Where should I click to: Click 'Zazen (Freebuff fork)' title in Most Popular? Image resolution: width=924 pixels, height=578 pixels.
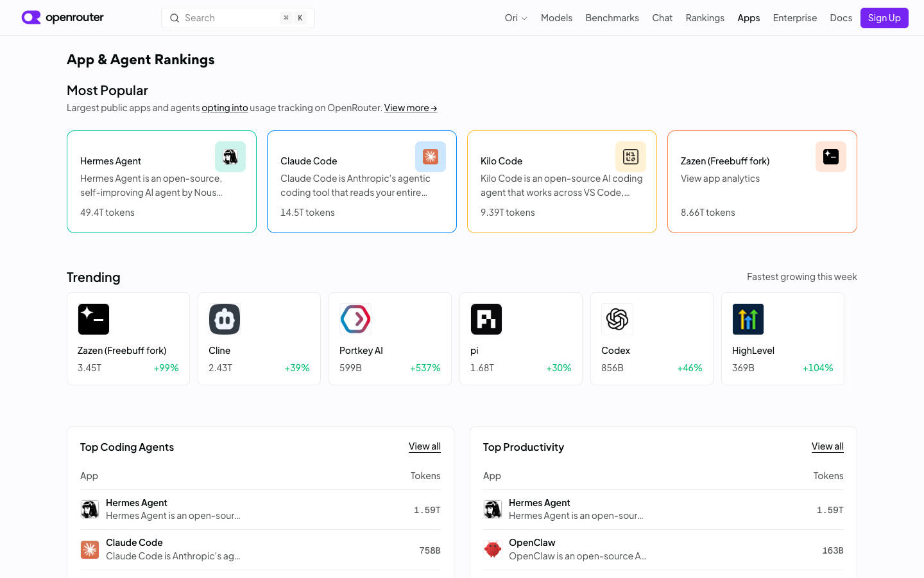point(725,161)
